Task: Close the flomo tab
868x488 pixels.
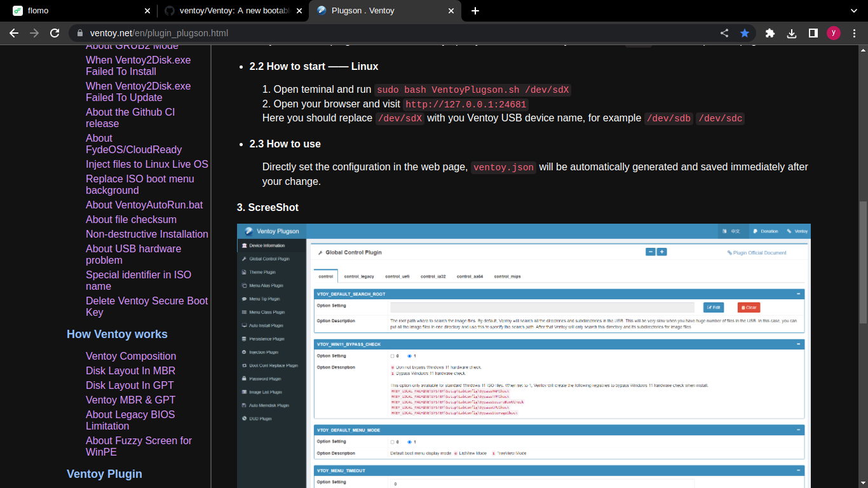Action: 147,11
